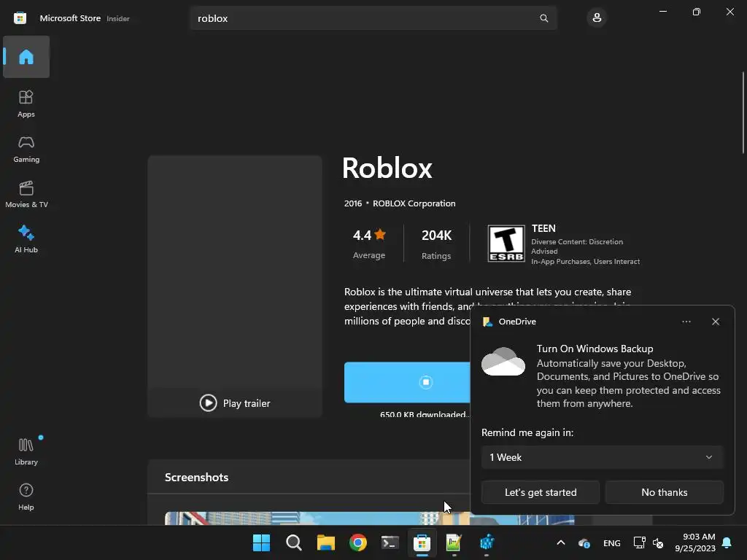This screenshot has width=747, height=560.
Task: Click ENG language indicator
Action: 612,542
